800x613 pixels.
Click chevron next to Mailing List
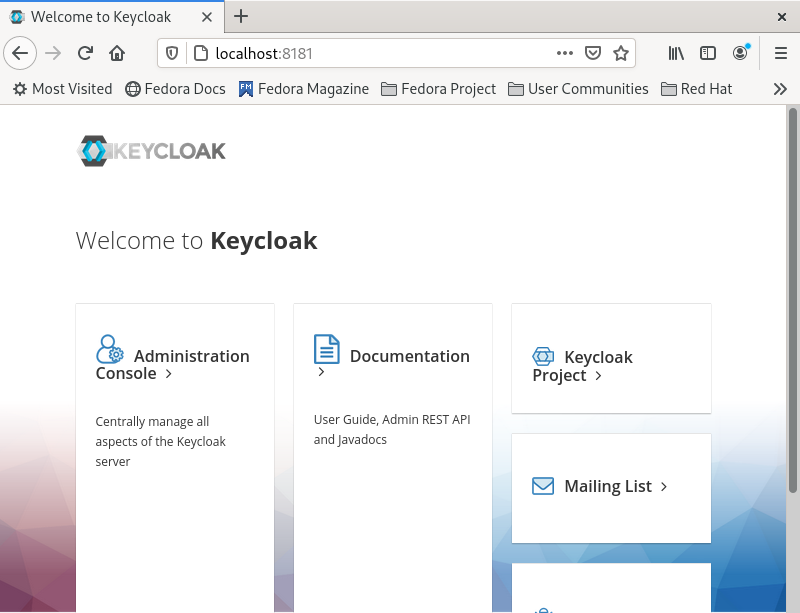pyautogui.click(x=664, y=487)
